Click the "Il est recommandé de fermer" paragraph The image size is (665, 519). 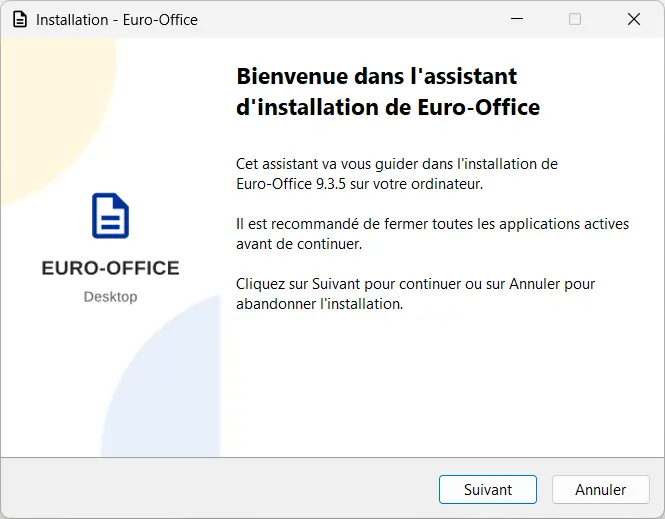pos(432,234)
